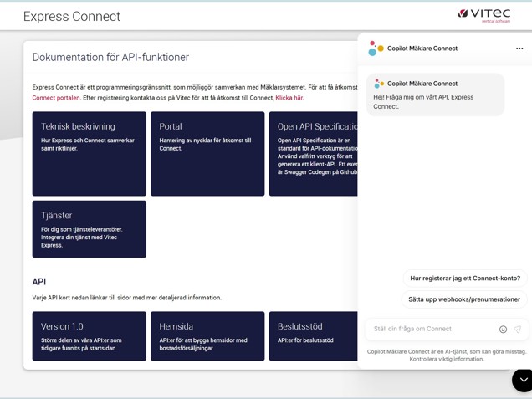Choose 'Hur registerar jag ett Connect-konto?' suggestion
The height and width of the screenshot is (399, 532).
click(x=464, y=278)
